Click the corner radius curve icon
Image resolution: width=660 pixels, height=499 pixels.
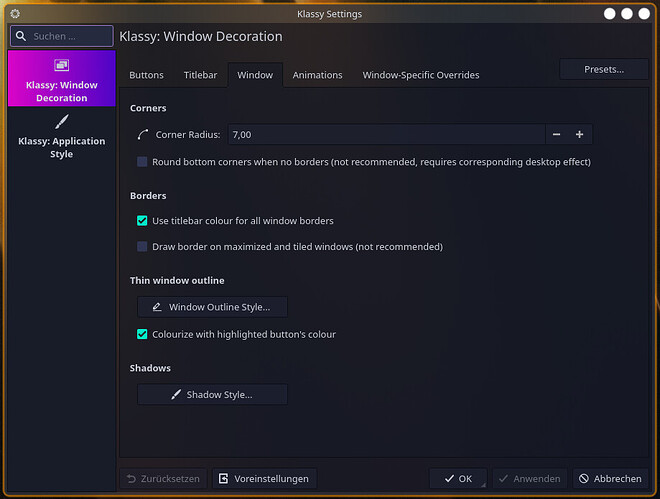tap(142, 134)
